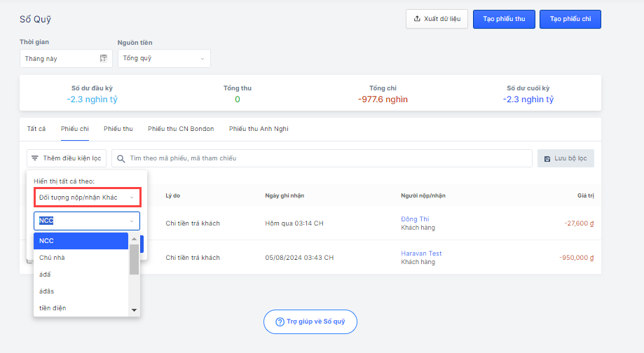Viewport: 644px width, 353px height.
Task: Switch to the Phiếu thu tab
Action: [x=118, y=129]
